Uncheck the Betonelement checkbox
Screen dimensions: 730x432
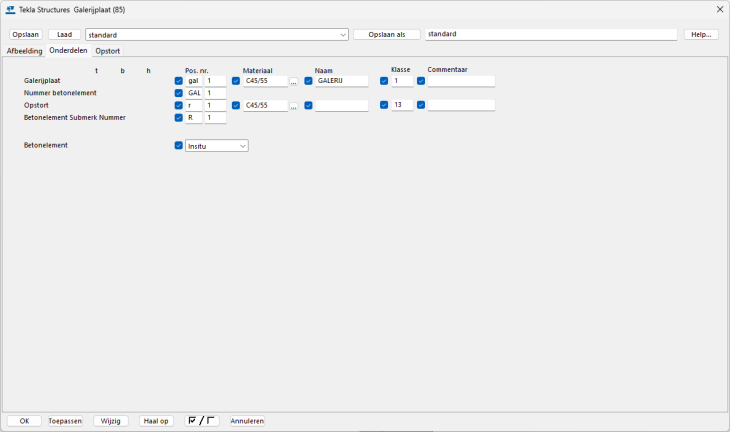[179, 145]
